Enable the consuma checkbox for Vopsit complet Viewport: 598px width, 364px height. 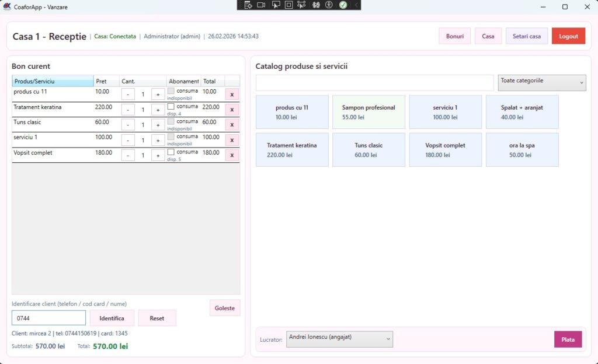tap(171, 152)
